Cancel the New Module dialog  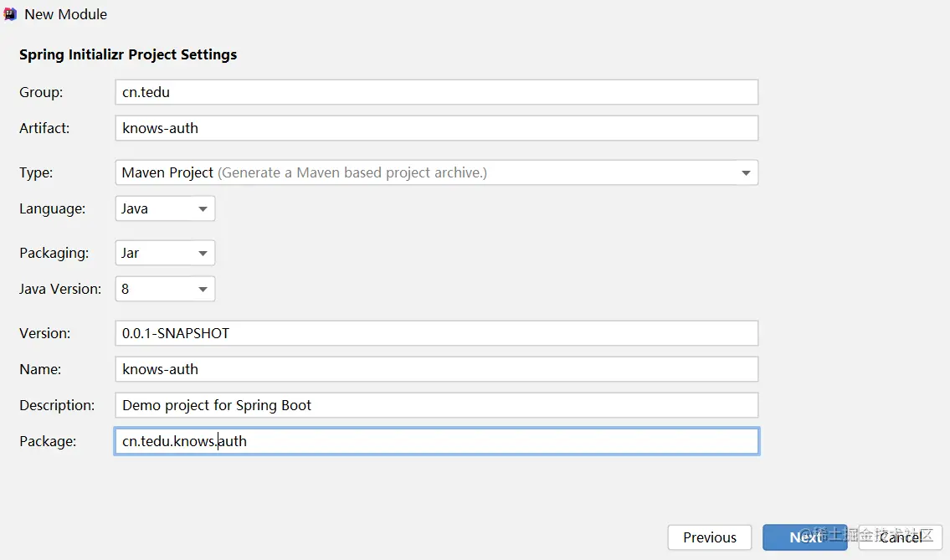[x=901, y=537]
